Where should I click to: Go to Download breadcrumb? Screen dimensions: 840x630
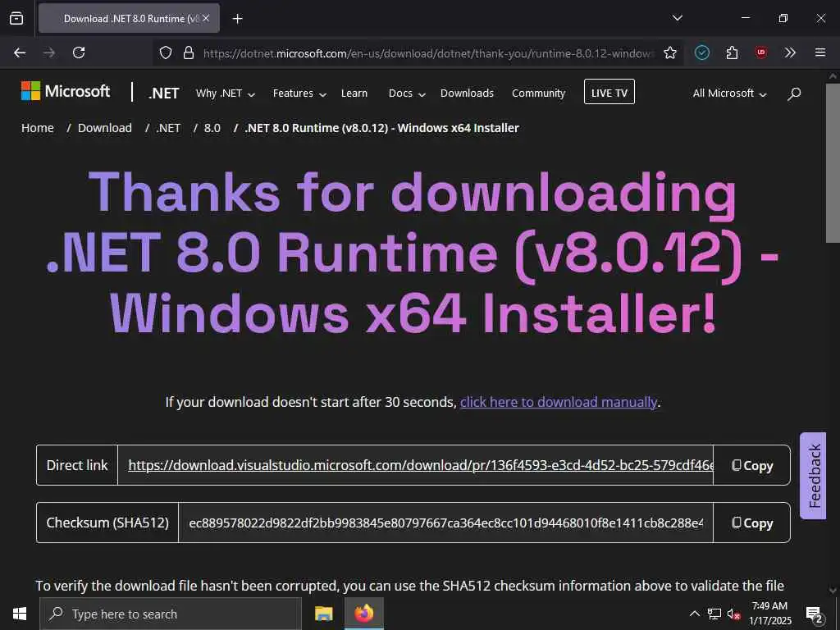point(104,128)
